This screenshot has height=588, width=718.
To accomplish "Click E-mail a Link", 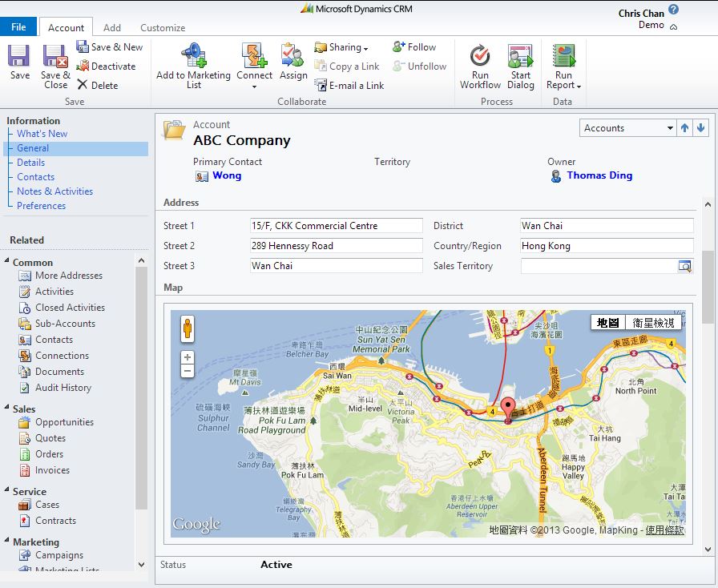I will (349, 85).
